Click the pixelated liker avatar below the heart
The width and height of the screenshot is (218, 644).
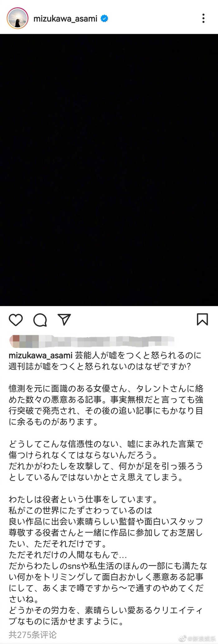[x=15, y=341]
